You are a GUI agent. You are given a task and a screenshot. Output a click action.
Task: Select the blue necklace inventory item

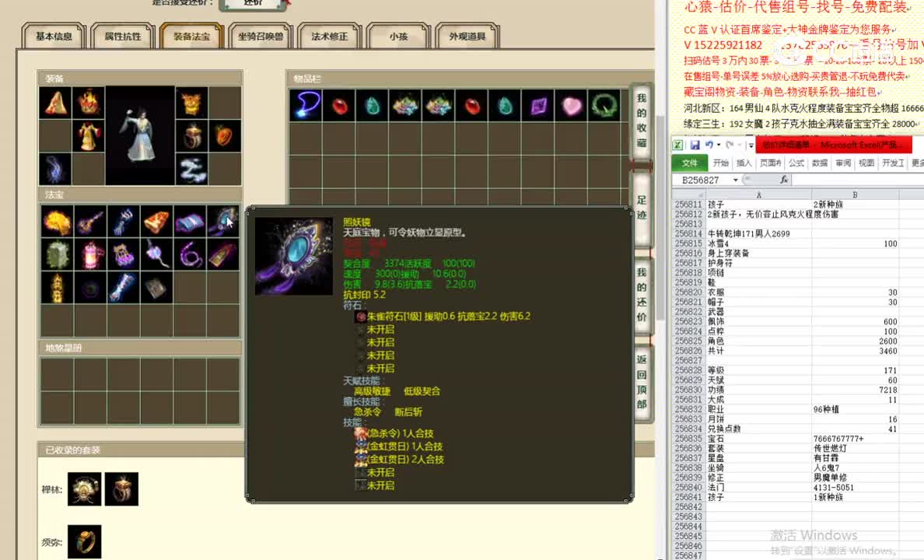(x=306, y=106)
